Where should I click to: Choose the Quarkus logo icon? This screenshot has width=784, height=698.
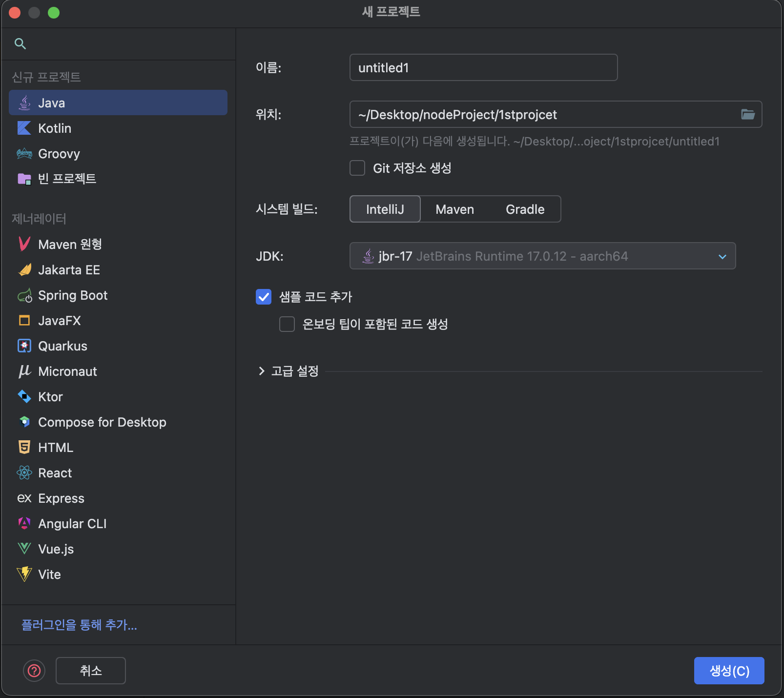click(x=24, y=346)
